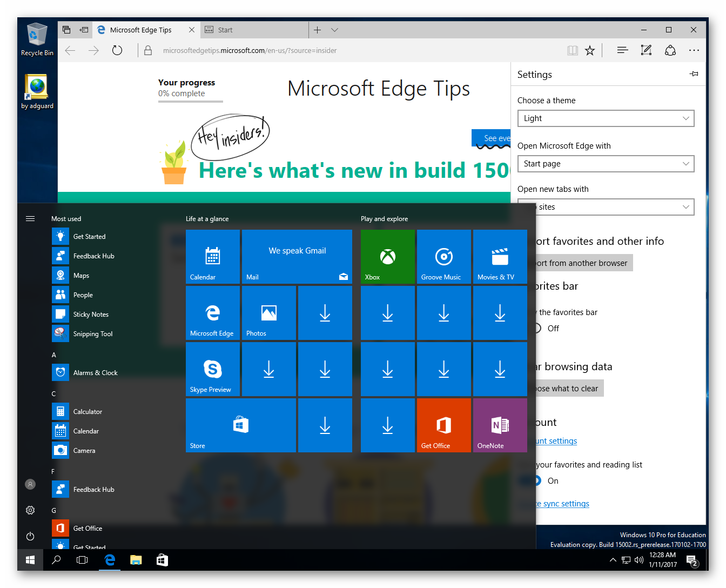Open Task View on the taskbar
The width and height of the screenshot is (726, 588).
82,560
